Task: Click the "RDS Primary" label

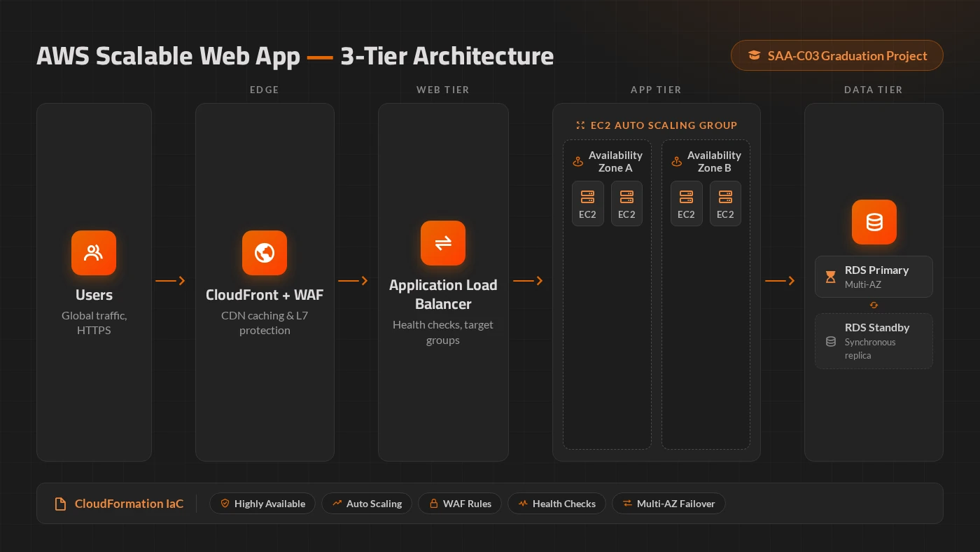Action: 876,270
